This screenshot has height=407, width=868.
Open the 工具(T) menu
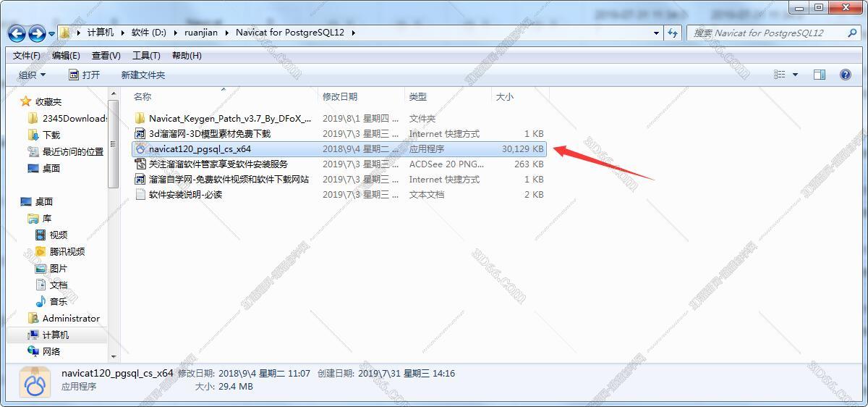(x=146, y=55)
